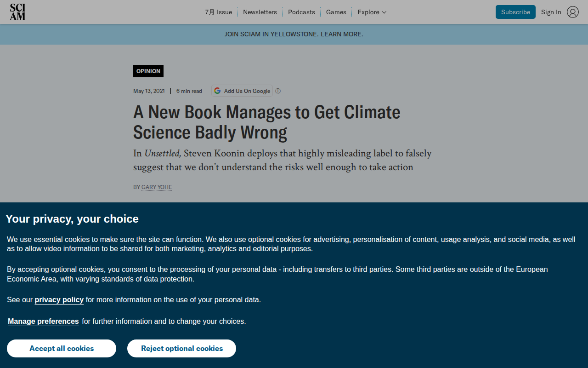Click the Sign In link
This screenshot has height=368, width=588.
551,12
